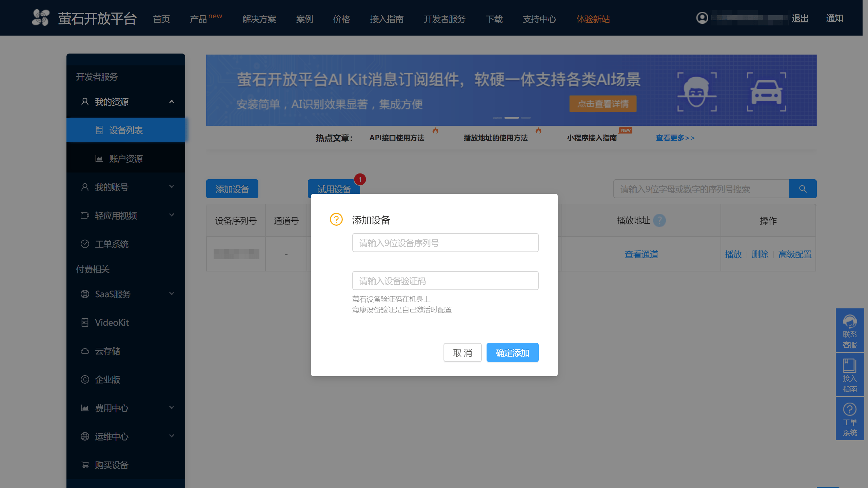This screenshot has height=488, width=868.
Task: Open the 设备列表 sidebar icon
Action: tap(99, 130)
